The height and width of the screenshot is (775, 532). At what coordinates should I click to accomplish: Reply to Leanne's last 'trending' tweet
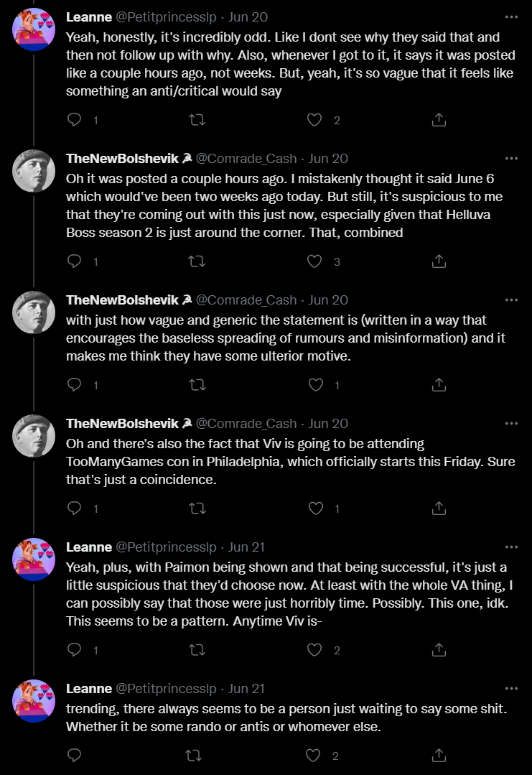pos(74,755)
